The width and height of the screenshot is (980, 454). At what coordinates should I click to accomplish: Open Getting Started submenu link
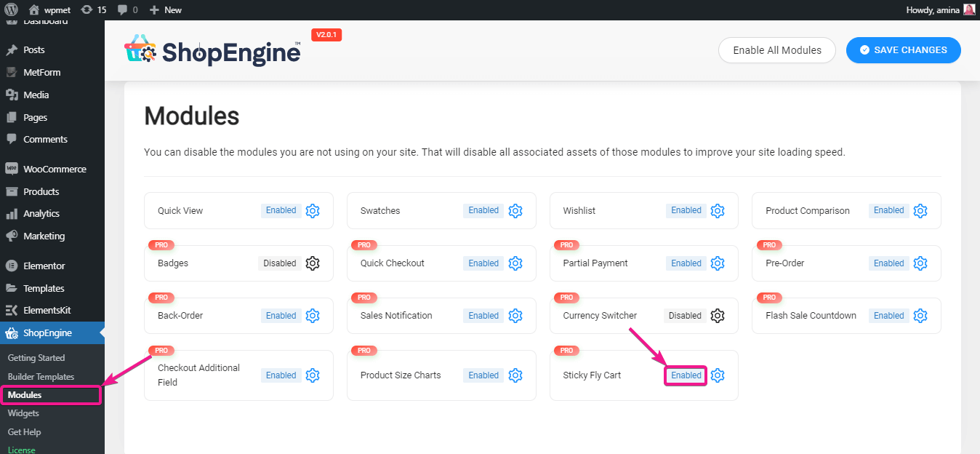pos(36,358)
